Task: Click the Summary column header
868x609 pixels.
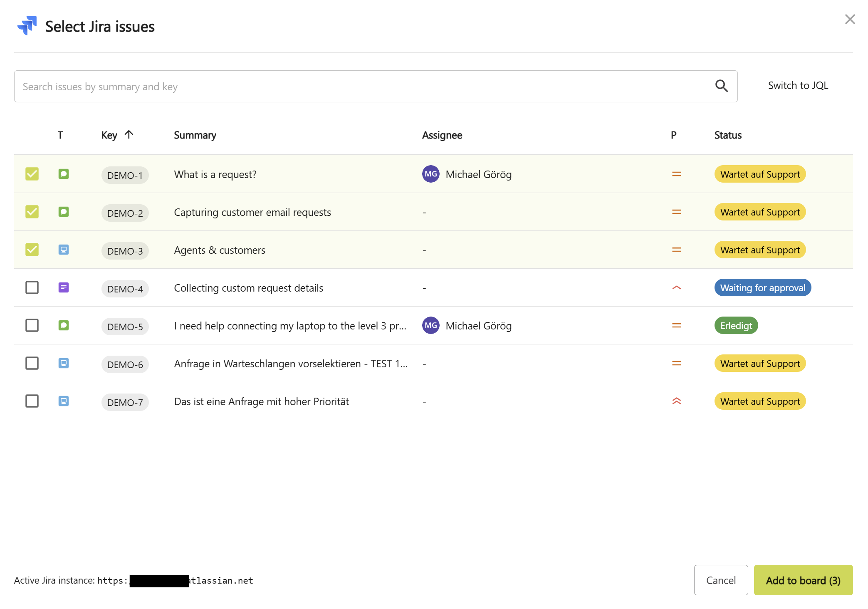Action: [195, 135]
